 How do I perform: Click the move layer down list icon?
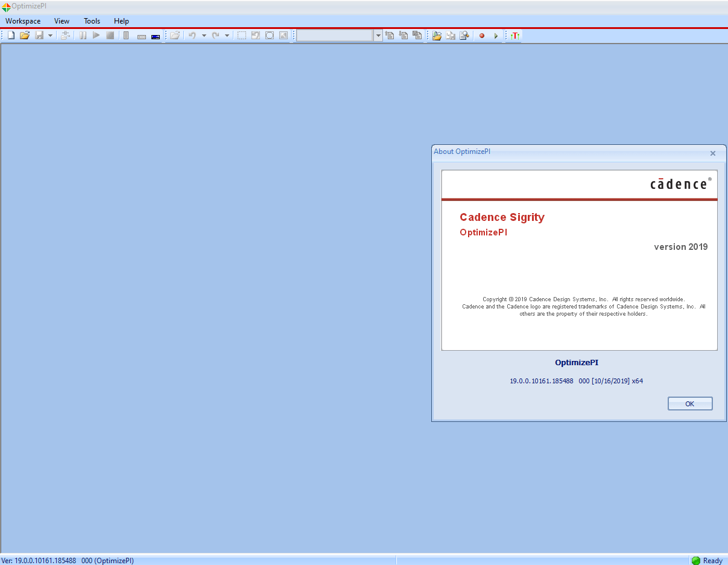coord(404,36)
